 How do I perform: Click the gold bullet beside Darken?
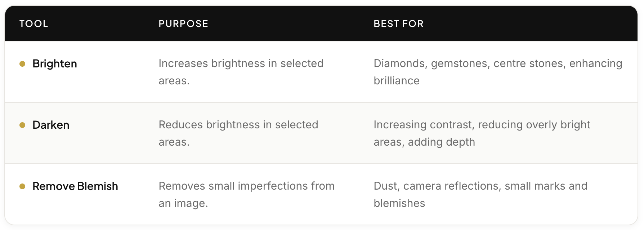coord(22,125)
